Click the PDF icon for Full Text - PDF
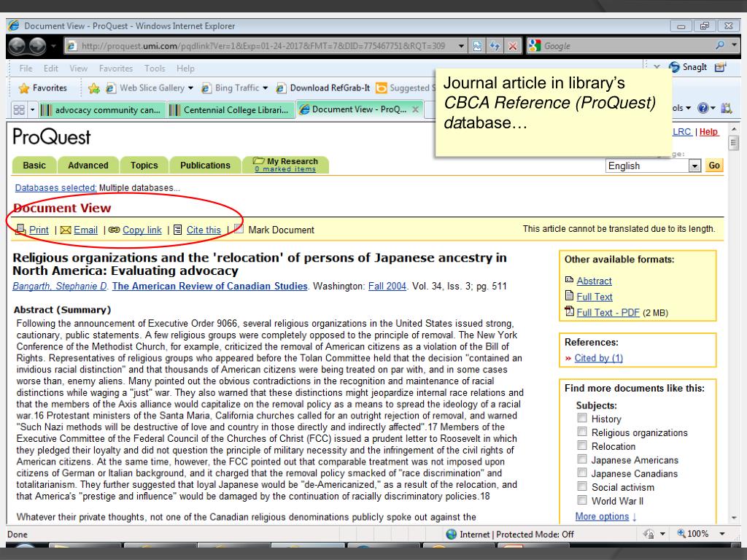Screen dimensions: 747x560 (x=569, y=311)
